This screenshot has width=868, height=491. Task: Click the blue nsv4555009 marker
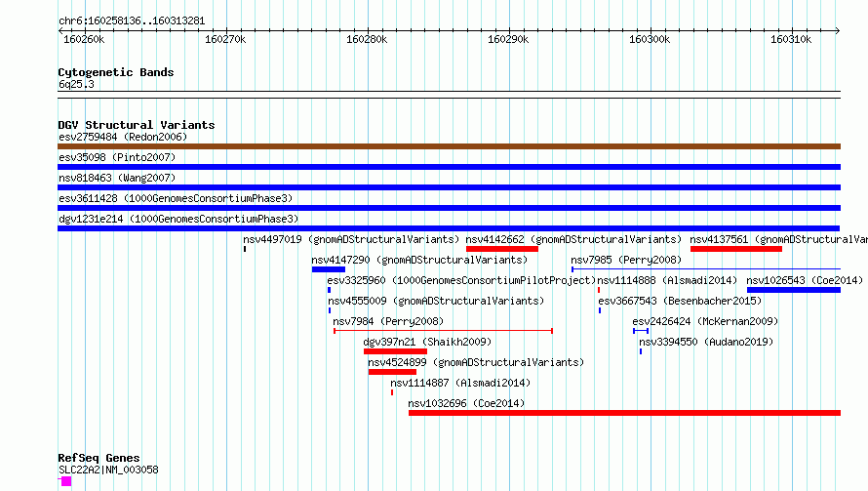tap(330, 310)
